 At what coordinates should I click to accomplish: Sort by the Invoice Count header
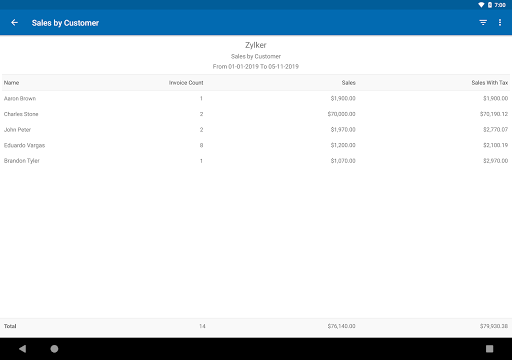186,83
